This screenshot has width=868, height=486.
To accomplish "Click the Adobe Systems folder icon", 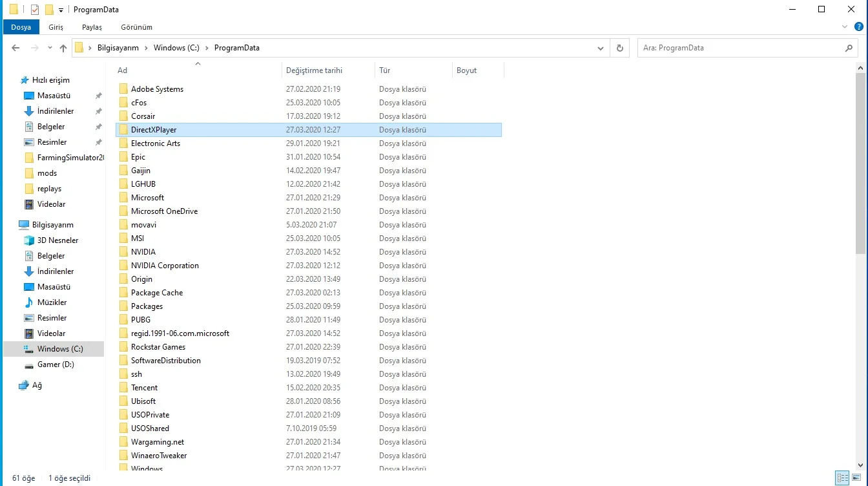I will (123, 89).
